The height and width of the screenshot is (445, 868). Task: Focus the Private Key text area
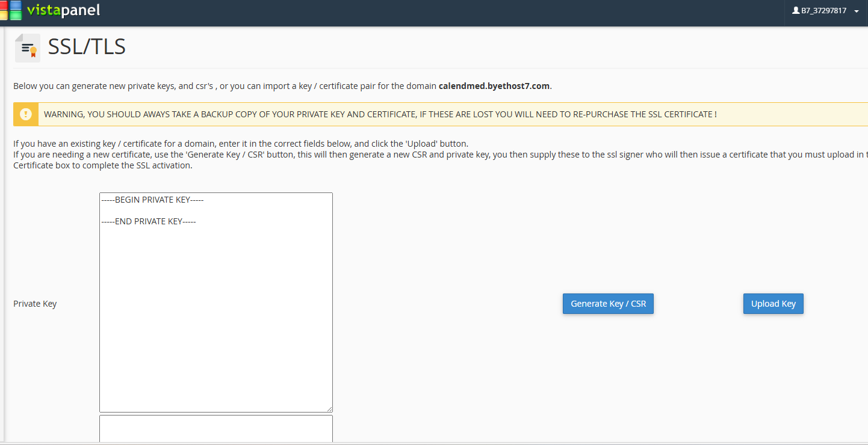216,302
